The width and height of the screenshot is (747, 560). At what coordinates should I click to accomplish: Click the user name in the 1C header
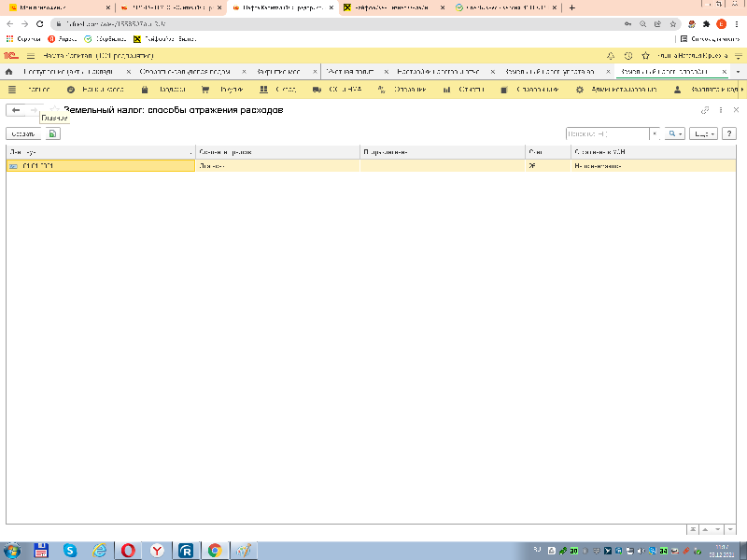point(693,56)
